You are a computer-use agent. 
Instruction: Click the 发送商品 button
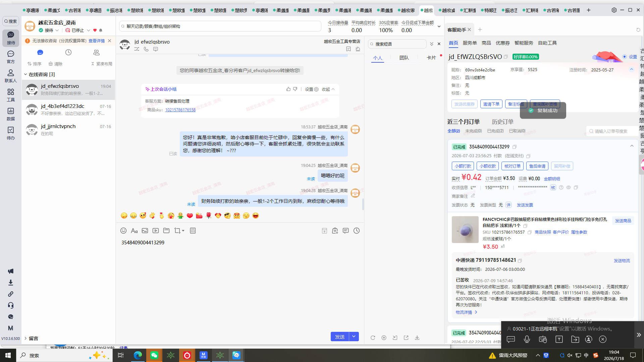pos(623,221)
